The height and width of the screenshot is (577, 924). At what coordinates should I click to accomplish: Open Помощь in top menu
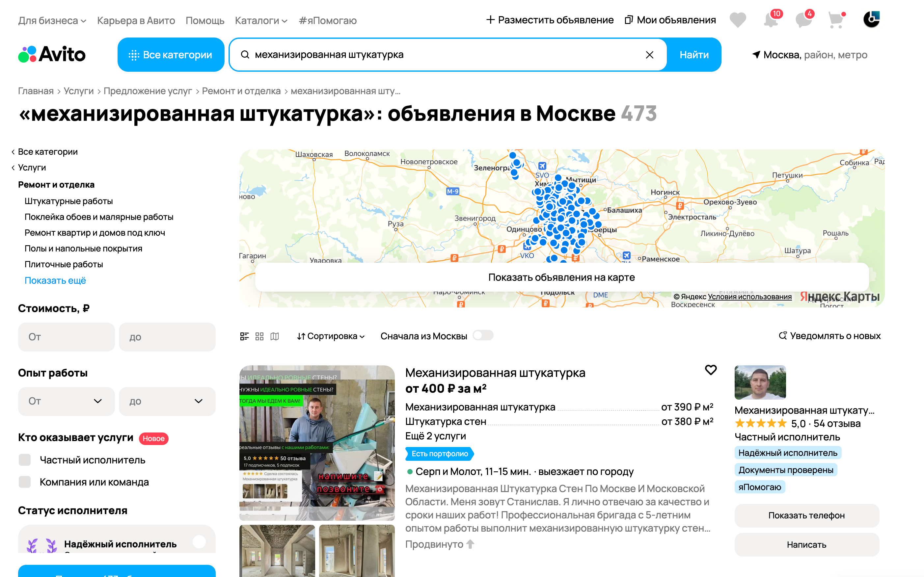[204, 21]
